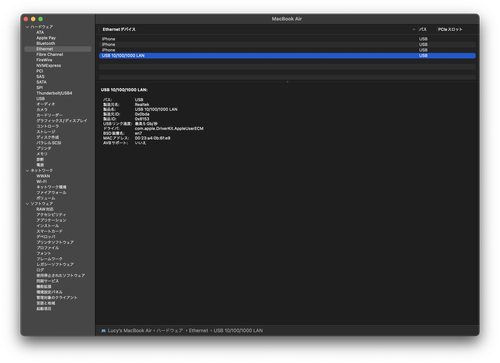
Task: Select グラフィックス/ディスプレイ in the sidebar
Action: (62, 121)
